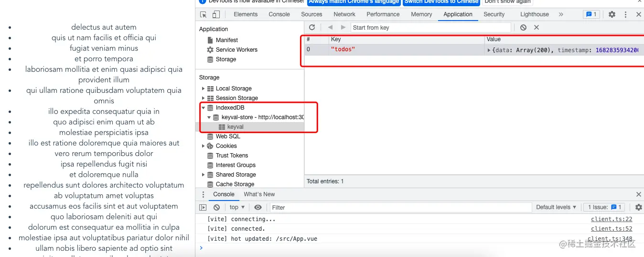Click Always match Chrome's language button
The image size is (644, 257).
[x=354, y=2]
